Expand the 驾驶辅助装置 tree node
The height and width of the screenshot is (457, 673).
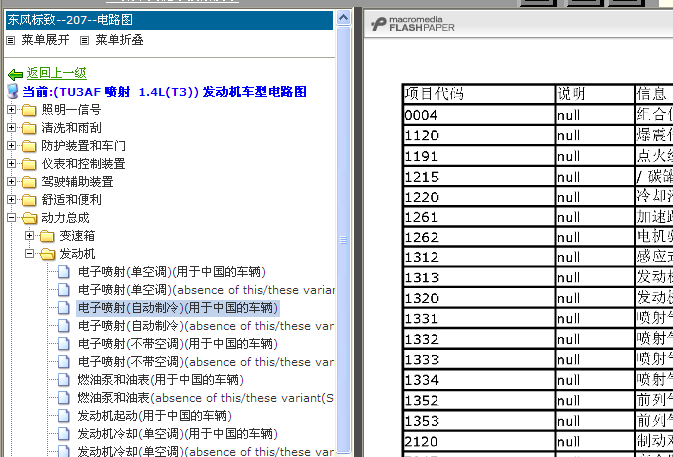click(x=12, y=182)
